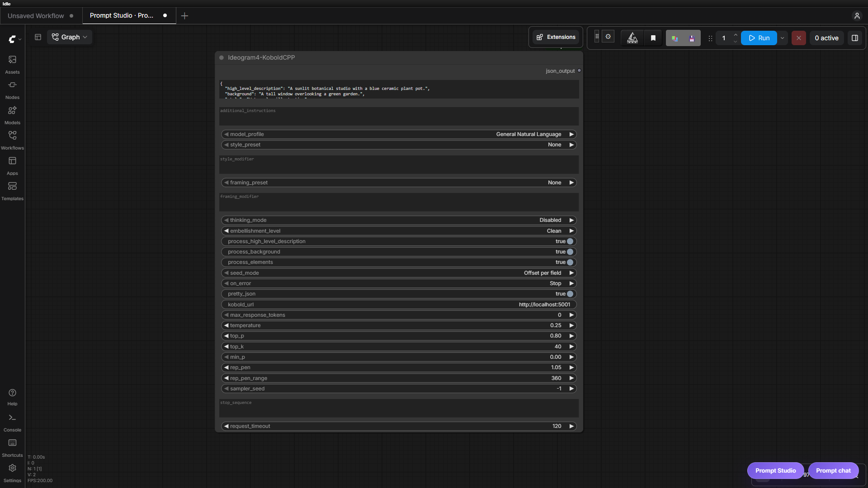Click the Run button
868x488 pixels.
coord(759,38)
